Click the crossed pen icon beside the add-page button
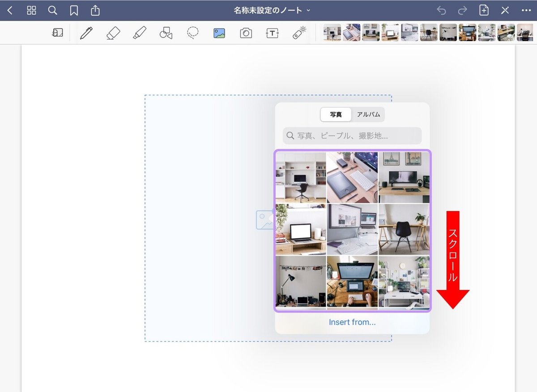537x392 pixels. [505, 10]
